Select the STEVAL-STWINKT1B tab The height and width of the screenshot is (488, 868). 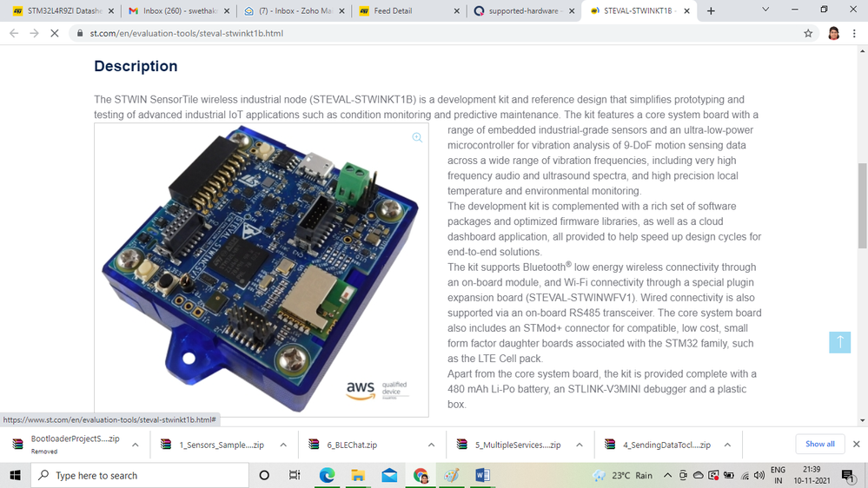coord(637,11)
